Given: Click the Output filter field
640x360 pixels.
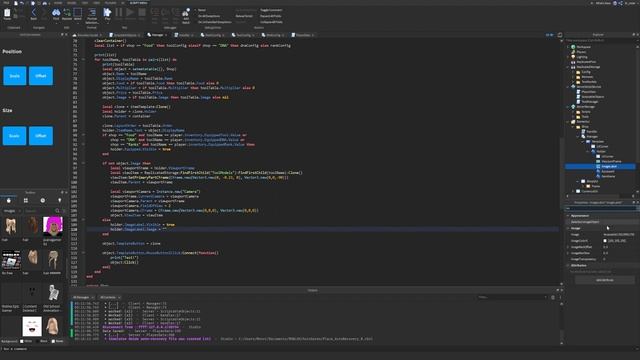Looking at the screenshot, I should pyautogui.click(x=512, y=297).
